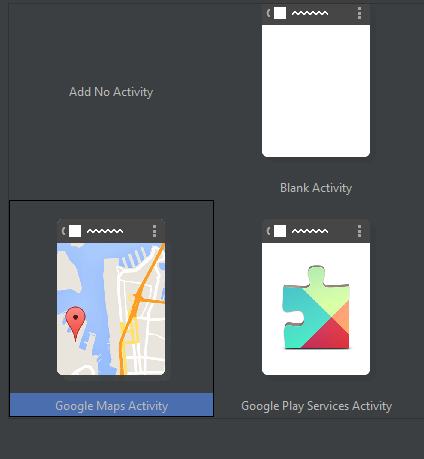The image size is (424, 459).
Task: Click overflow menu dots on Google Maps preview
Action: tap(154, 231)
